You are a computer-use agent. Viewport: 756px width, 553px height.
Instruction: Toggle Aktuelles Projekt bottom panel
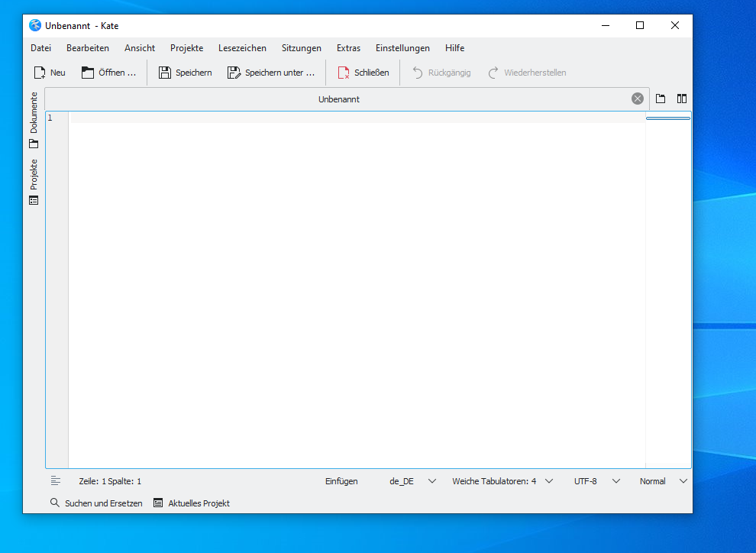tap(192, 503)
